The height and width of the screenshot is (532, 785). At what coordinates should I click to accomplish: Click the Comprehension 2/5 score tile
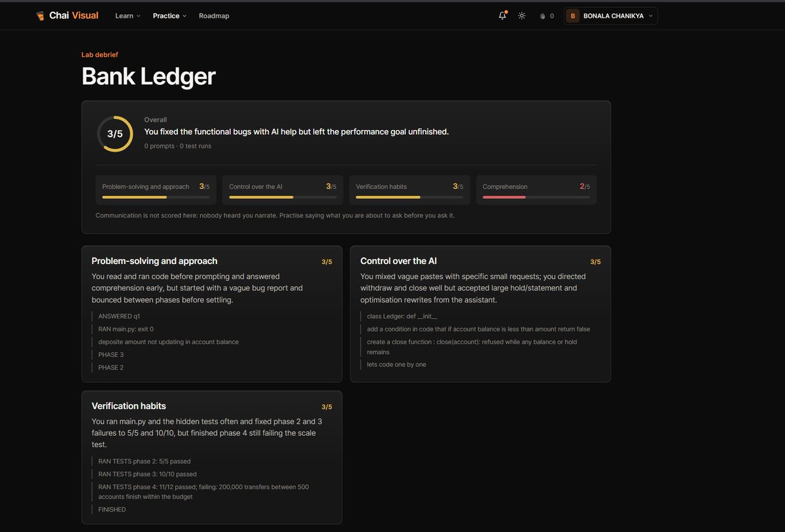coord(536,190)
